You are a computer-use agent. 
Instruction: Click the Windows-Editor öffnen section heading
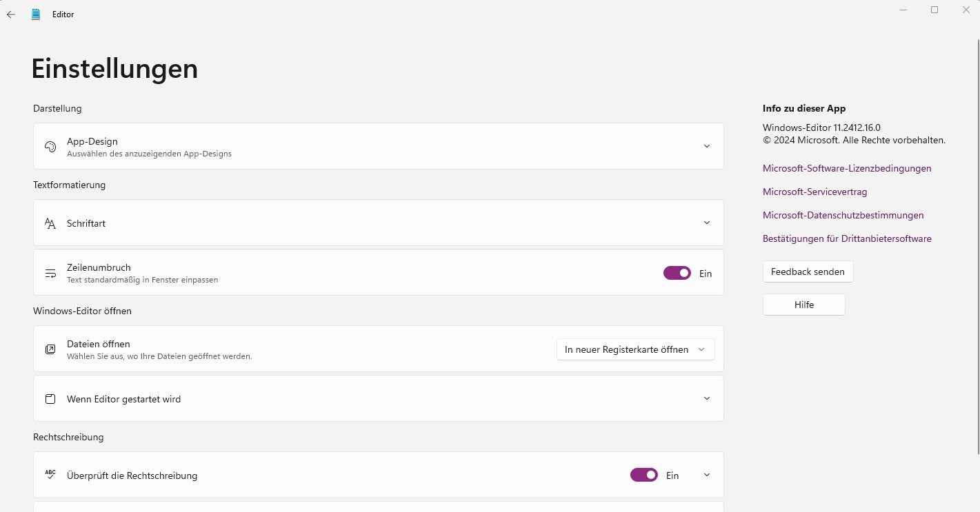pos(82,311)
